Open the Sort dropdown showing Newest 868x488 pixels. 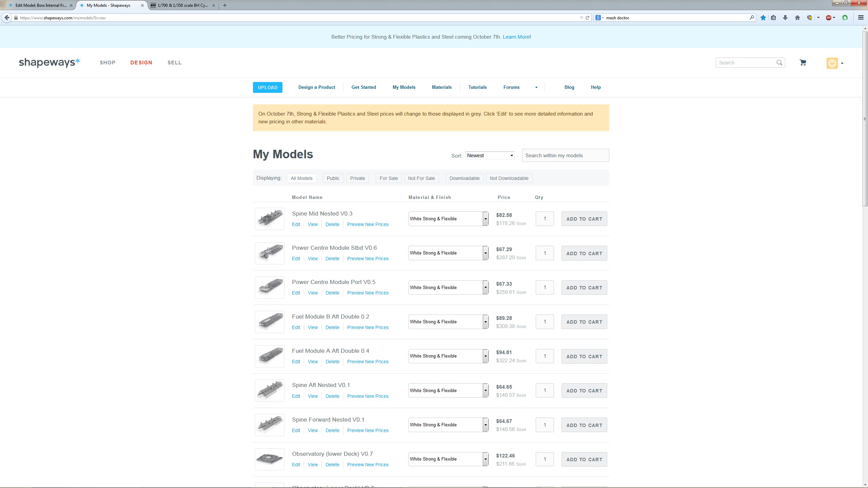490,156
